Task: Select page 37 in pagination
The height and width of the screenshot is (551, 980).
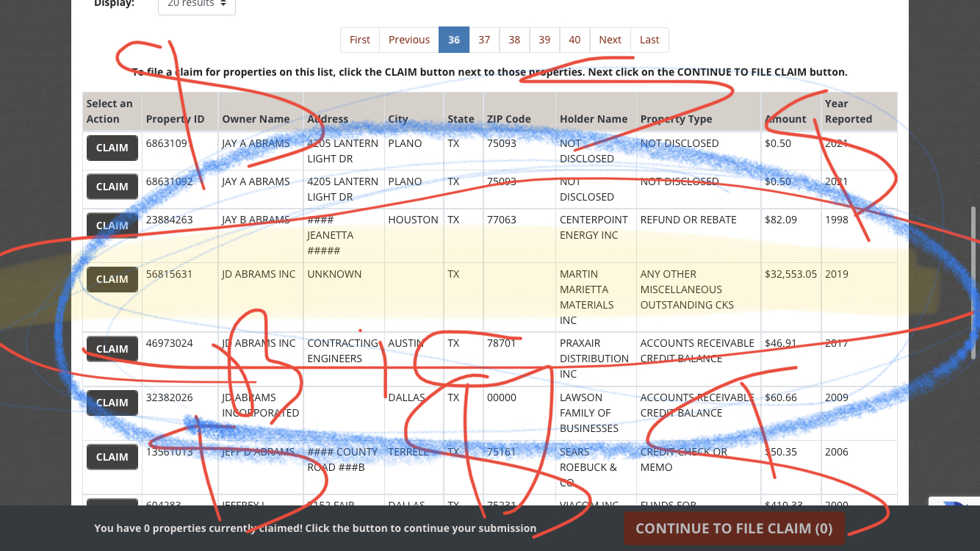Action: tap(484, 40)
